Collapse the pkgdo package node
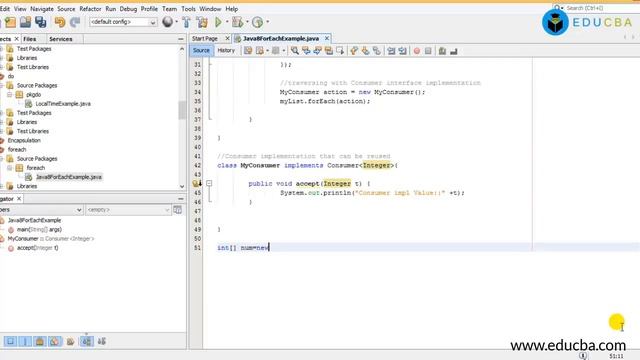This screenshot has height=360, width=640. (9, 94)
